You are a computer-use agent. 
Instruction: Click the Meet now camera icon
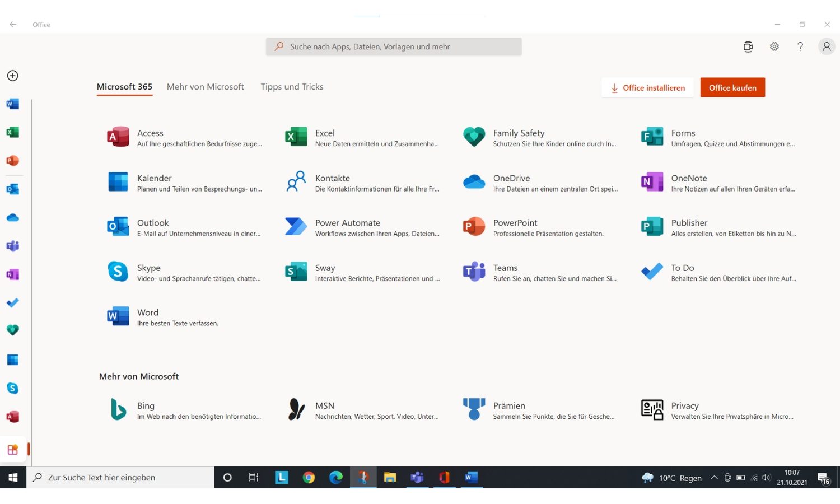tap(748, 46)
